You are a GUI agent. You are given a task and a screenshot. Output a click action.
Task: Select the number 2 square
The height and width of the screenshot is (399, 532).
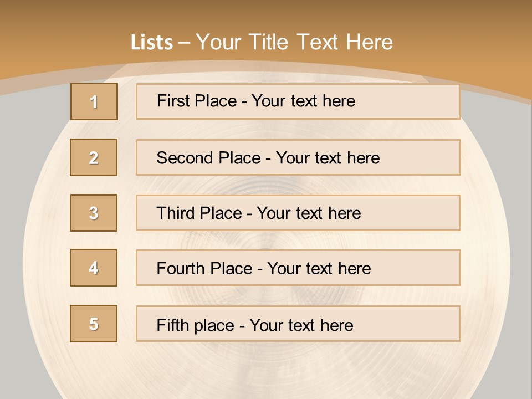(x=94, y=157)
